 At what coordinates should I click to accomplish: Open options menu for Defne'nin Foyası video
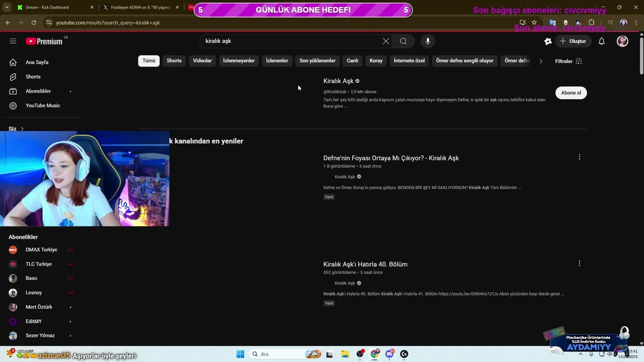579,157
